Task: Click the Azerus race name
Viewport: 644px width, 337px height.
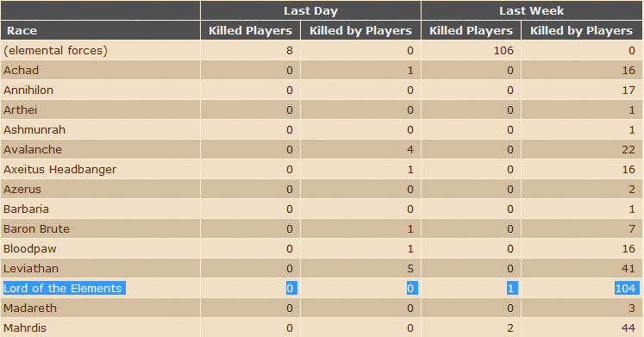Action: (22, 190)
